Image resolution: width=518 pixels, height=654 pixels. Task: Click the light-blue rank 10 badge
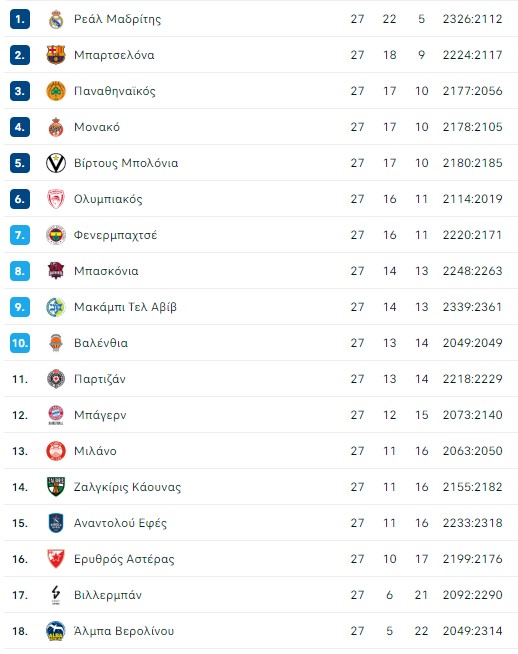pyautogui.click(x=20, y=343)
